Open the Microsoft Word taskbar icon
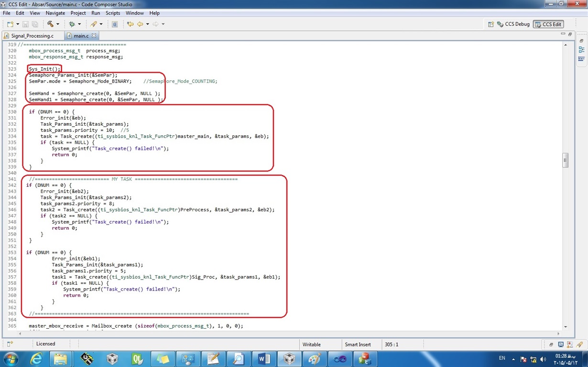Screen dimensions: 588x367 [264, 358]
